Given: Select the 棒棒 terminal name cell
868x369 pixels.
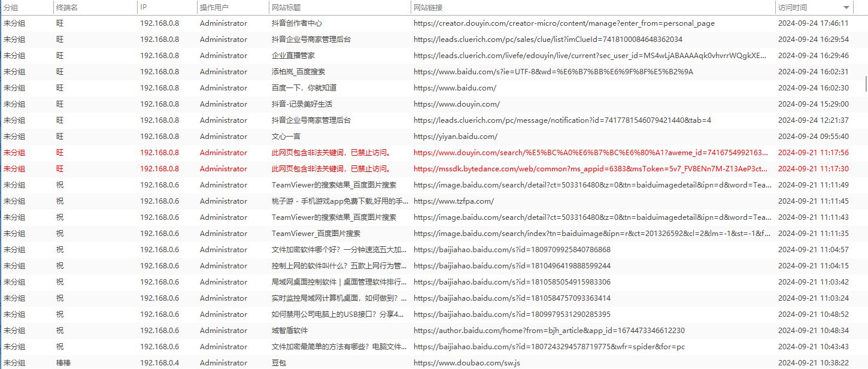Looking at the screenshot, I should [x=63, y=363].
